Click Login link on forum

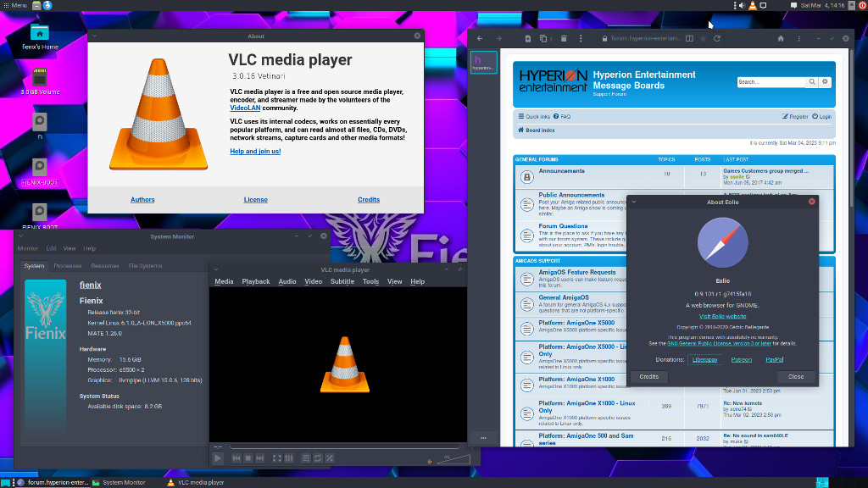[x=821, y=117]
